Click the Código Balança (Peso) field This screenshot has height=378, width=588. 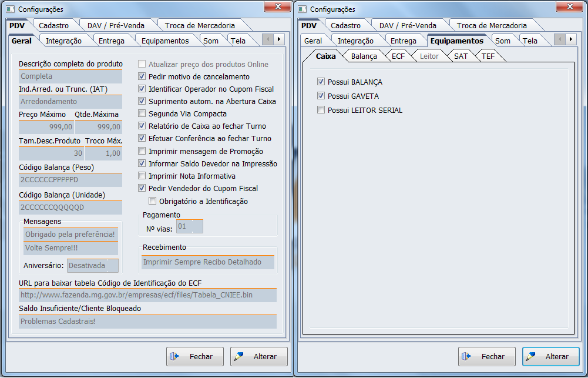pos(70,180)
